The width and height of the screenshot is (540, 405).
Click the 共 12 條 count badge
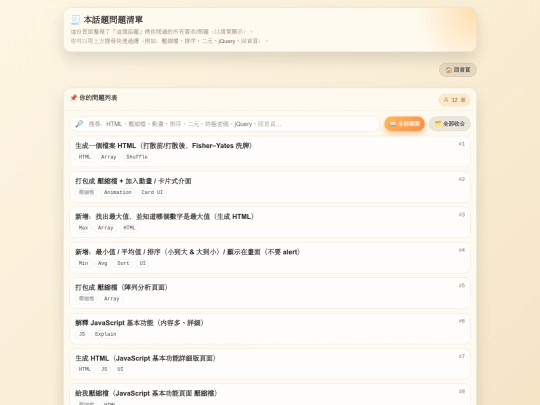(454, 100)
